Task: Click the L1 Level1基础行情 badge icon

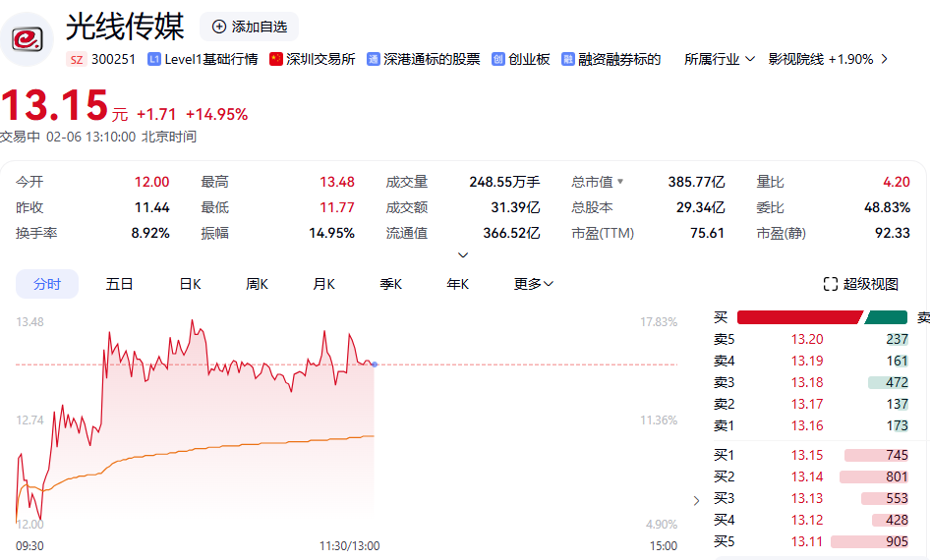Action: click(x=154, y=59)
